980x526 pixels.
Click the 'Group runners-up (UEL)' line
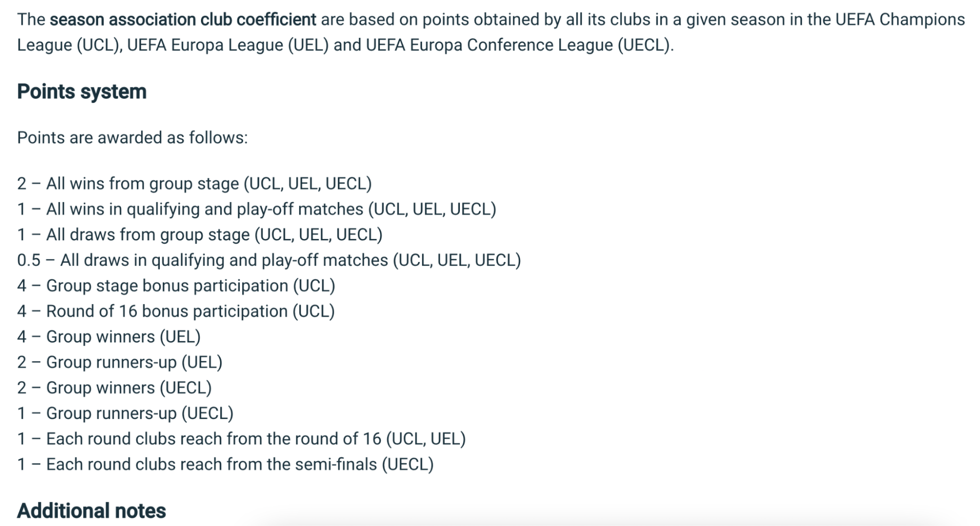[x=120, y=362]
